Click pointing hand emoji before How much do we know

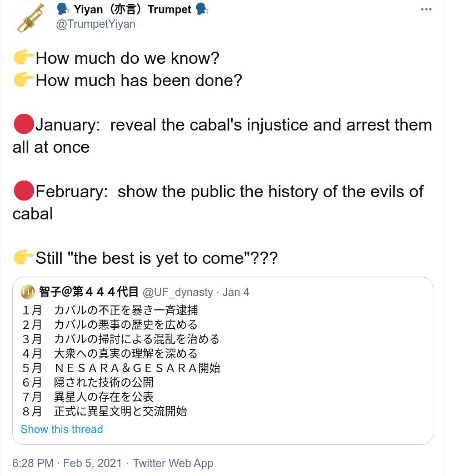23,57
